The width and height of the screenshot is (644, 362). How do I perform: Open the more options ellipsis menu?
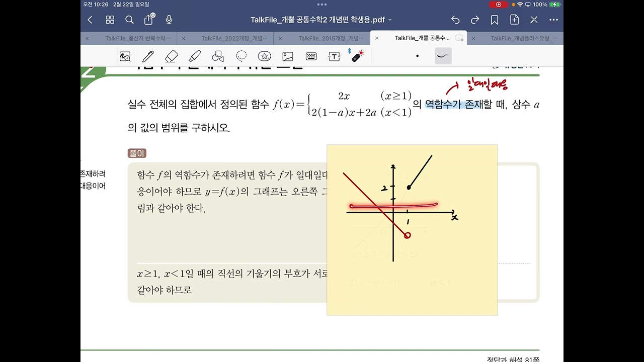554,20
